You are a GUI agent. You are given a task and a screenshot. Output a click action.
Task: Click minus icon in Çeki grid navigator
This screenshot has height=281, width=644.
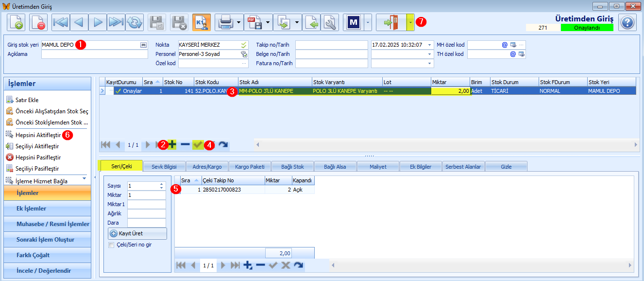(260, 265)
